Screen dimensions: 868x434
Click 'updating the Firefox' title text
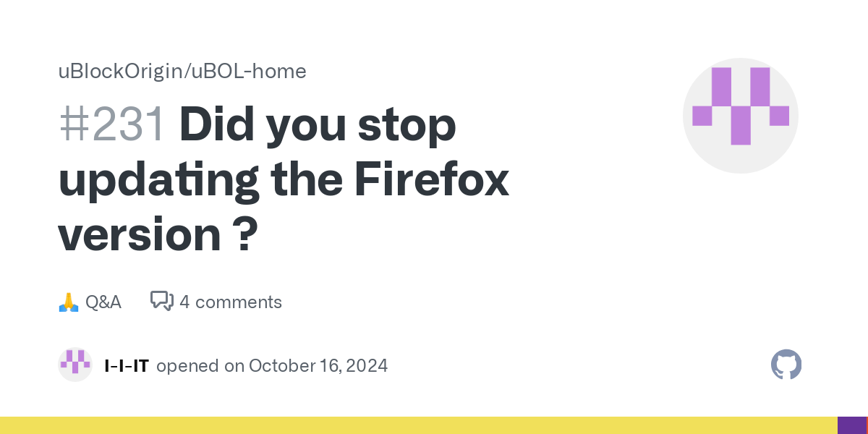pos(284,181)
